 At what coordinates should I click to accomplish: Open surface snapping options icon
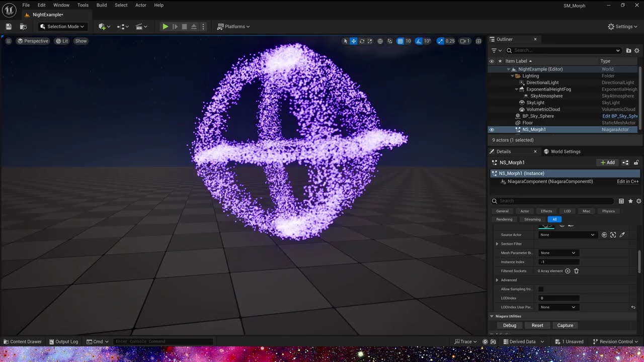click(x=390, y=41)
